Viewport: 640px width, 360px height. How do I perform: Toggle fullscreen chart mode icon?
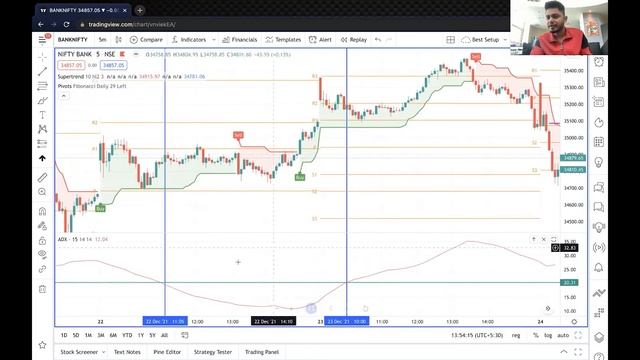pyautogui.click(x=578, y=335)
